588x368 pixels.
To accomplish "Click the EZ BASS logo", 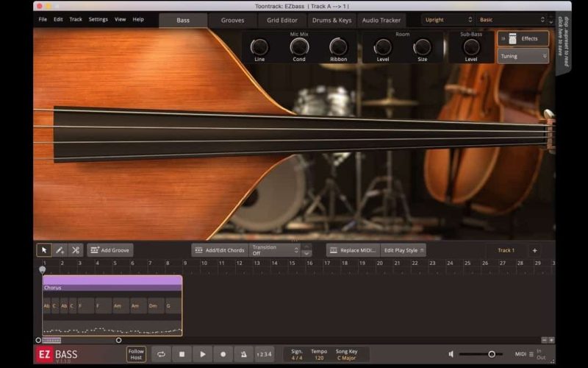I will click(57, 355).
